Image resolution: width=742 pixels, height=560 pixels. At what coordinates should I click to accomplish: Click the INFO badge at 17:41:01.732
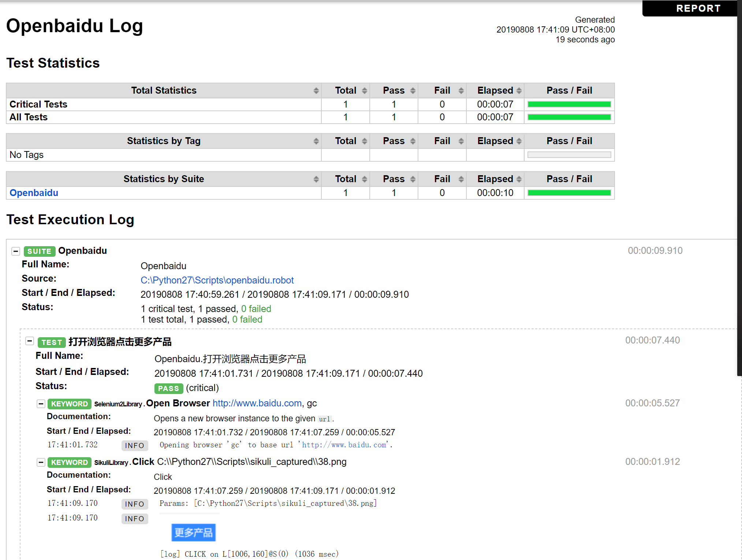point(134,445)
